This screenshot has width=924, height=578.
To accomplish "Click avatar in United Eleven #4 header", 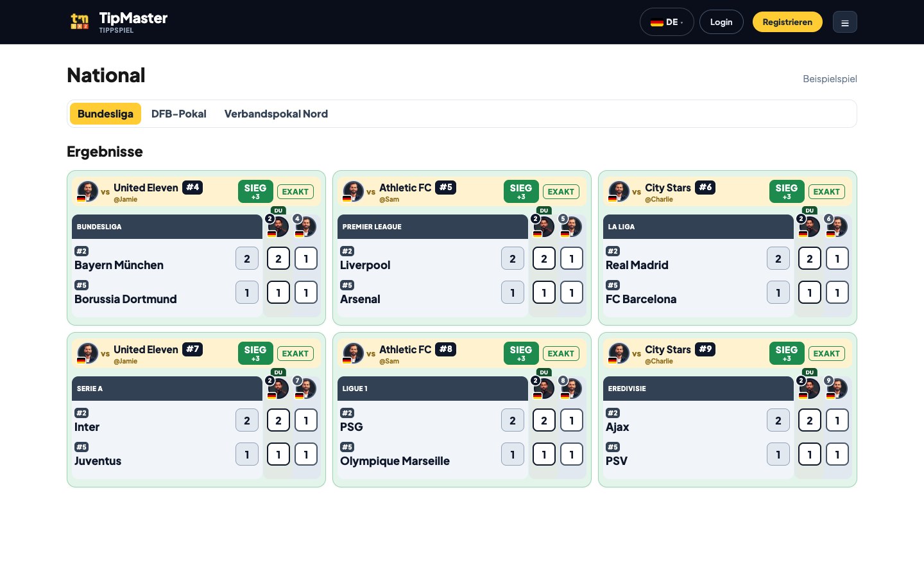I will (87, 191).
